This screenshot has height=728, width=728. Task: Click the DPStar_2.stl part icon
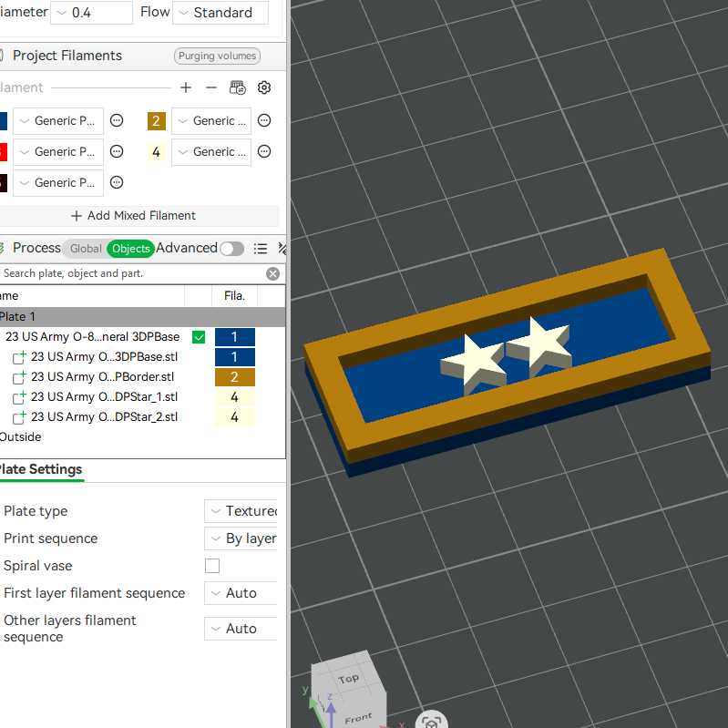point(19,417)
